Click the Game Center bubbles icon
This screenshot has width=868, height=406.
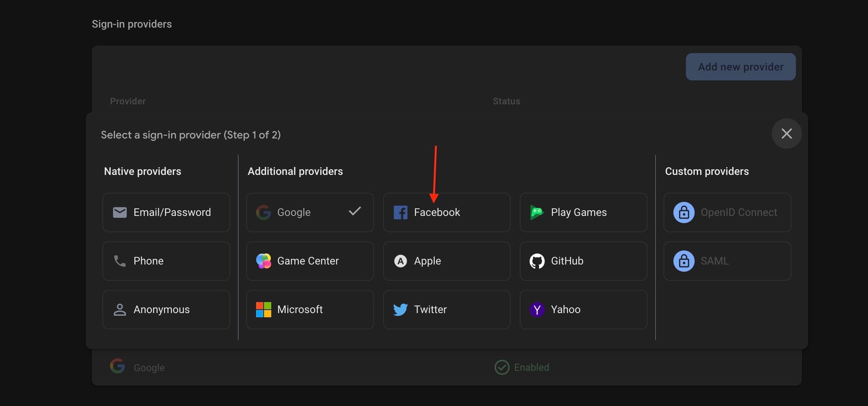click(x=263, y=261)
